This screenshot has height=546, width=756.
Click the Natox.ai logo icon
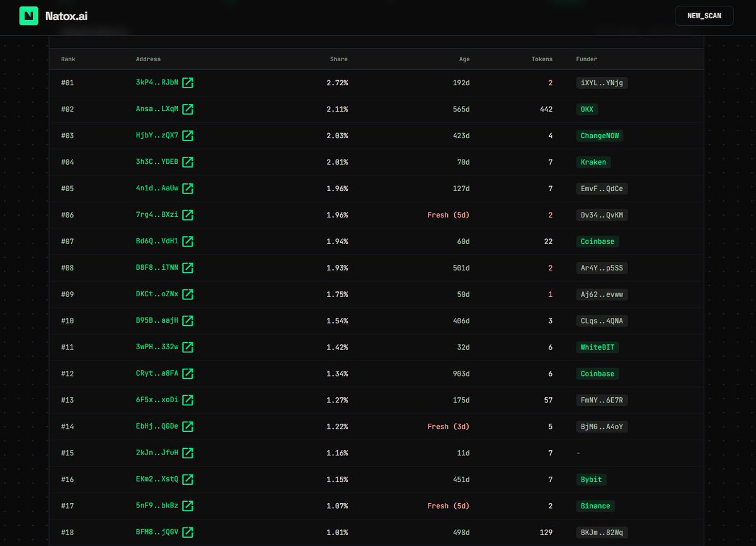coord(28,16)
